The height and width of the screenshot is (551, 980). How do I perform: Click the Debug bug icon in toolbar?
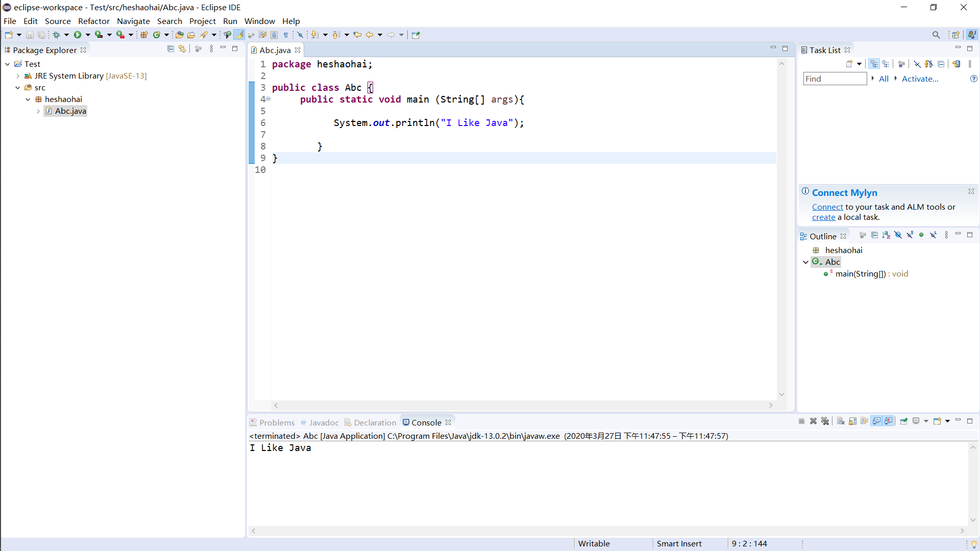[x=57, y=35]
